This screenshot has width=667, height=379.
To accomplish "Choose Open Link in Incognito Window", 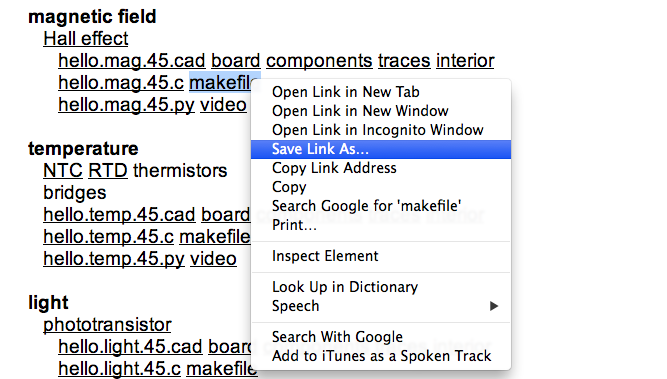I will click(x=381, y=130).
